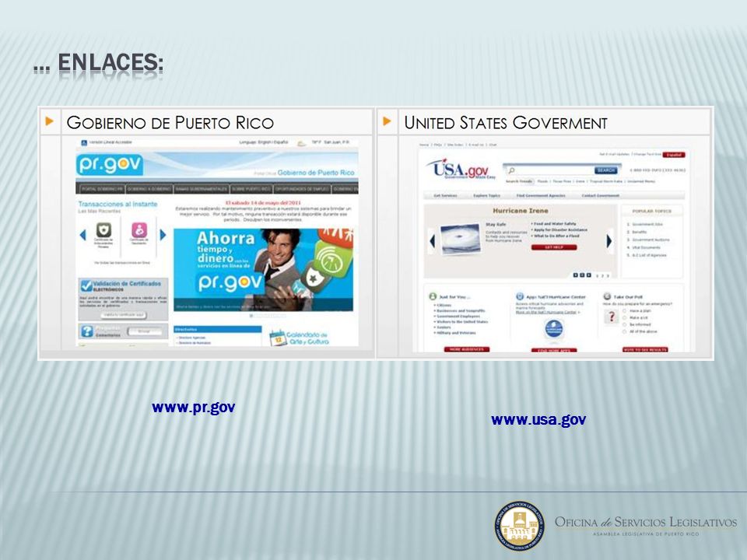Select the first poll radio option

(624, 311)
